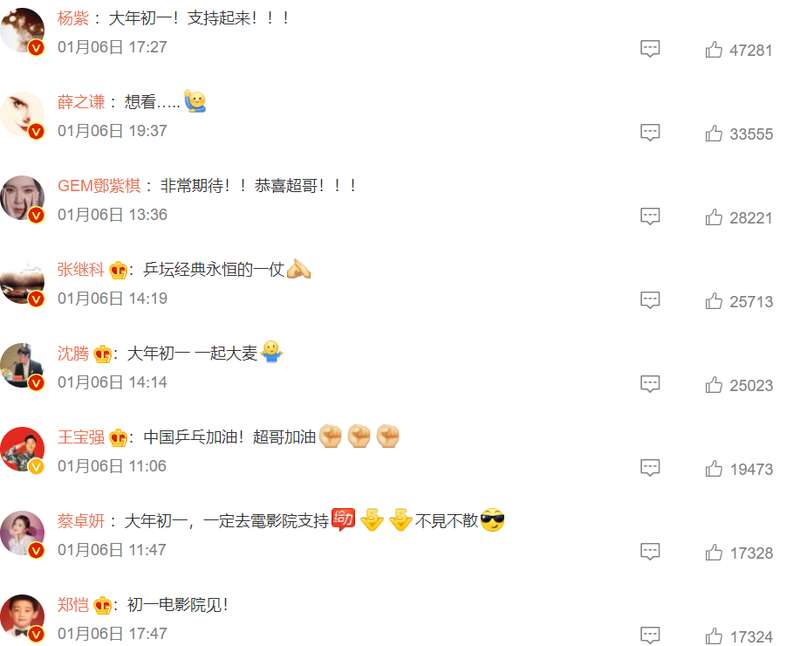Reply to 杨紫's comment via bubble icon

(650, 49)
